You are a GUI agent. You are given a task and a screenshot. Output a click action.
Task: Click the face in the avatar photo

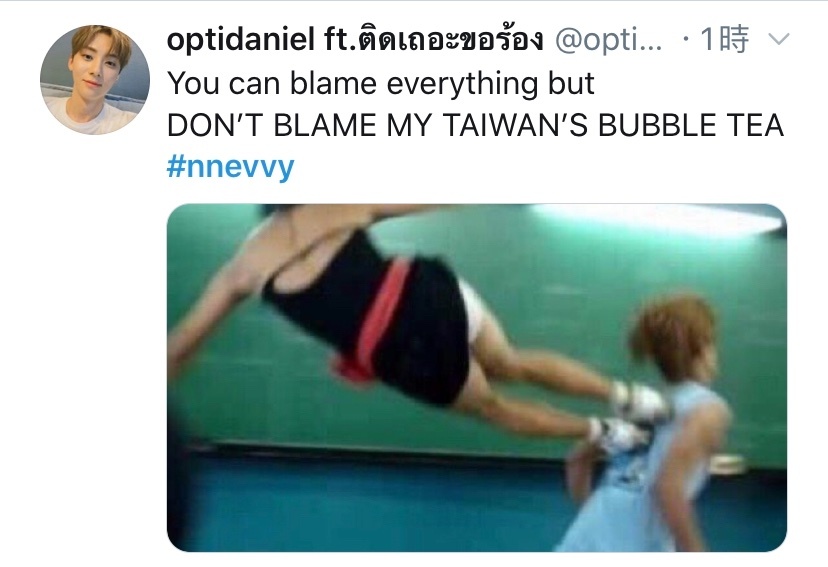93,69
